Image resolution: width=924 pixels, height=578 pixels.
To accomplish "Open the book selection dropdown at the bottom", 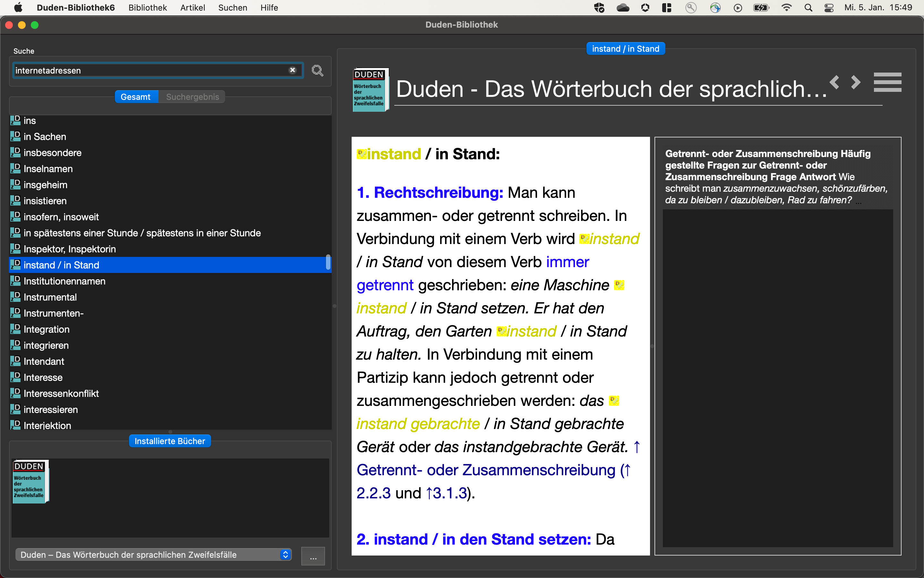I will [153, 555].
